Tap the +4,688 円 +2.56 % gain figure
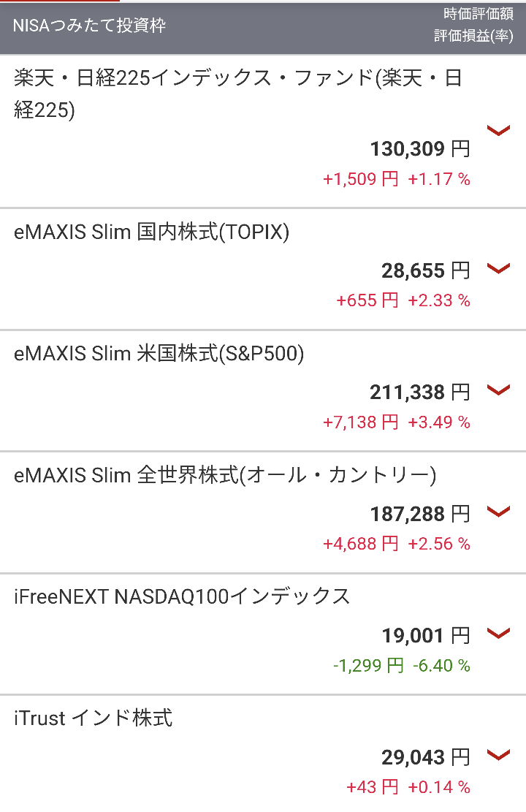Screen dimensions: 526x812 (x=396, y=544)
